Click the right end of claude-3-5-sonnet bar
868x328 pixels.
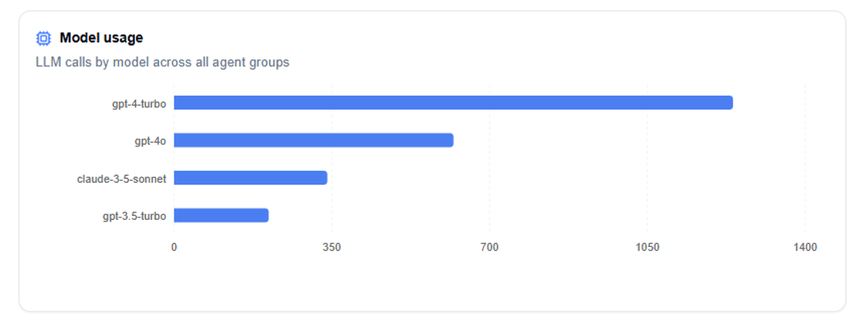[x=325, y=178]
